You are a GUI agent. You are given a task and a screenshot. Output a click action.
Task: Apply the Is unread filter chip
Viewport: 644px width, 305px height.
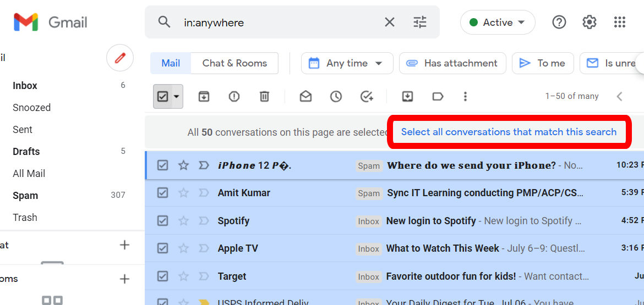[612, 63]
